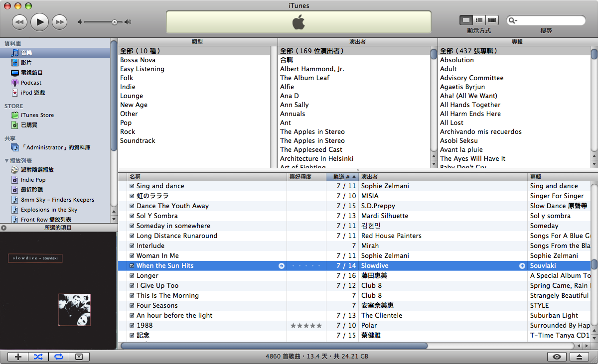The width and height of the screenshot is (598, 364).
Task: Click arrow next to When the Sun Hits
Action: pyautogui.click(x=281, y=266)
